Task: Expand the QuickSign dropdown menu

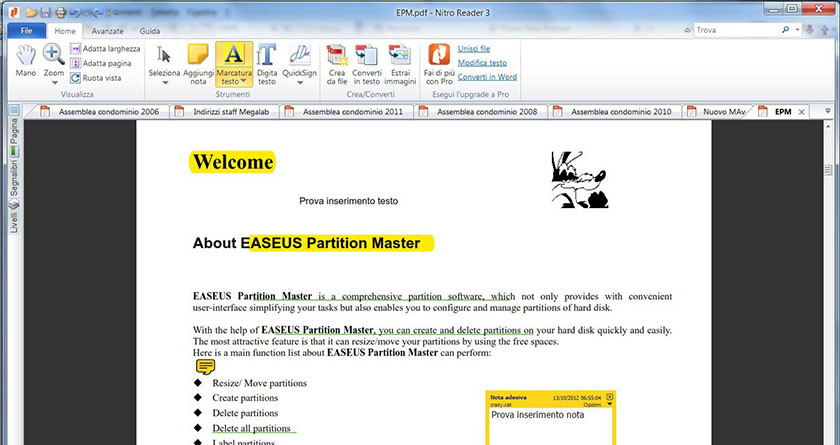Action: (299, 83)
